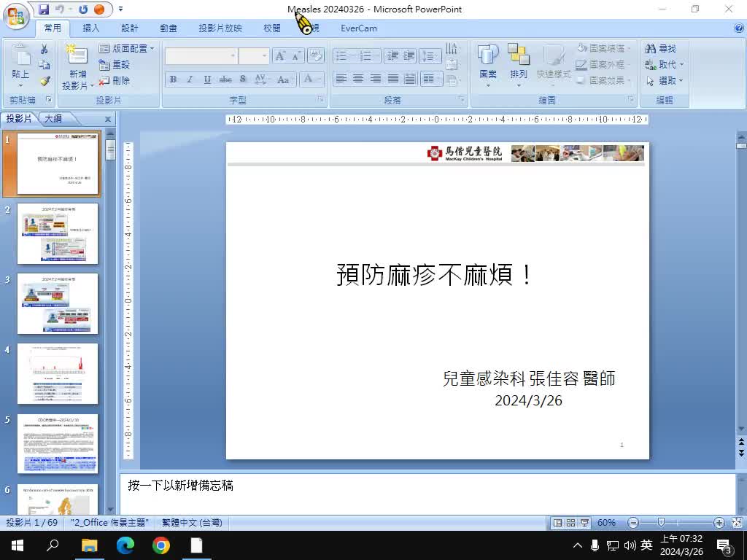747x560 pixels.
Task: Select slide 3 thumbnail in panel
Action: [x=58, y=304]
